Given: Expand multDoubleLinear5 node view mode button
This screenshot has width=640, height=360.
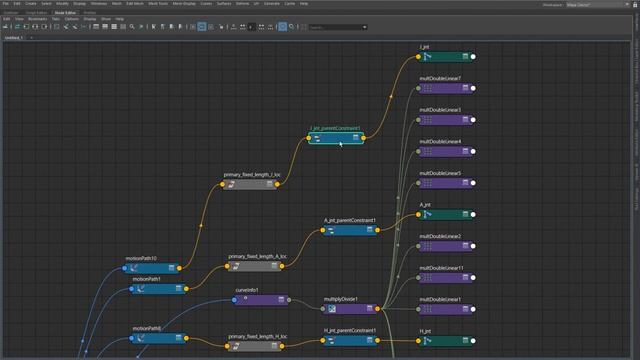Looking at the screenshot, I should [x=465, y=182].
